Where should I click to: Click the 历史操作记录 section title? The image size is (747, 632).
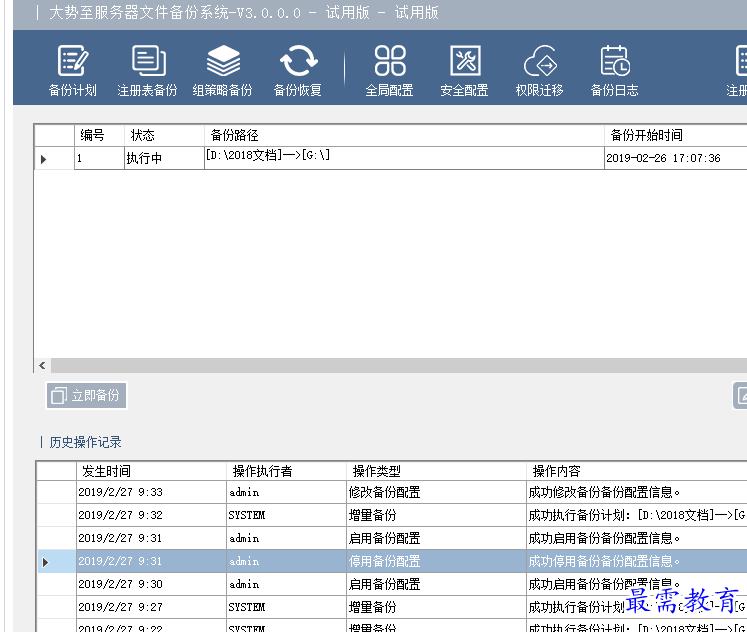pyautogui.click(x=85, y=442)
